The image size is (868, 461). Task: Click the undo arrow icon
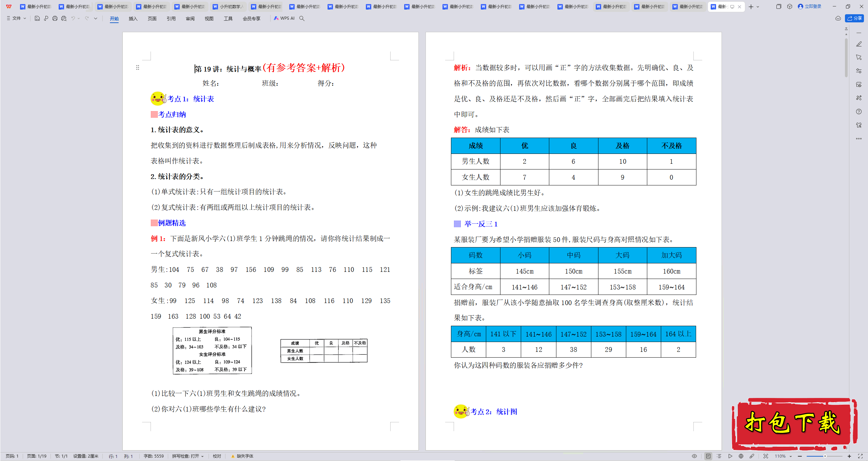tap(73, 18)
